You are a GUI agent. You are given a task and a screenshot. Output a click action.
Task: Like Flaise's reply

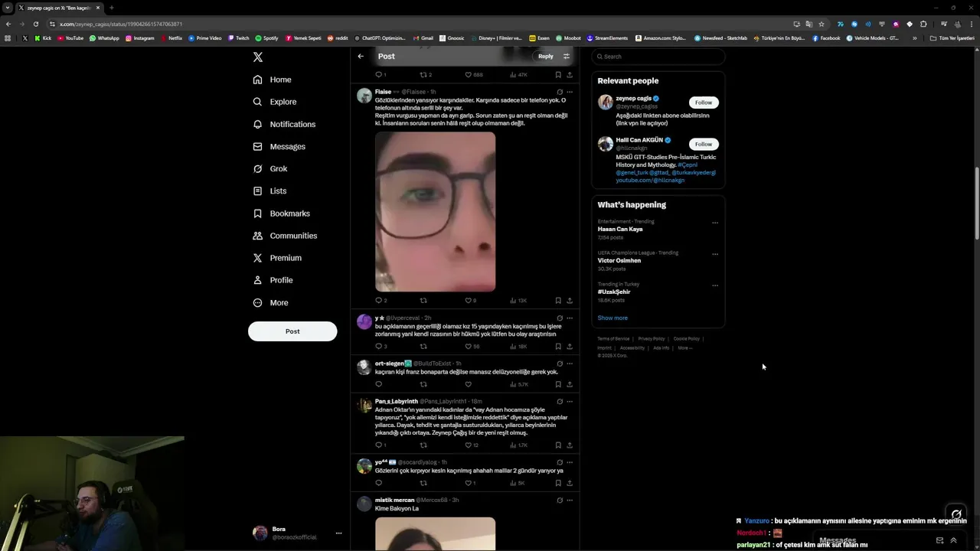[469, 301]
